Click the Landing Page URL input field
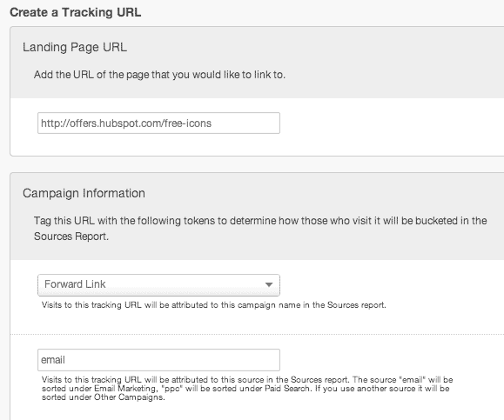The height and width of the screenshot is (420, 504). click(158, 123)
